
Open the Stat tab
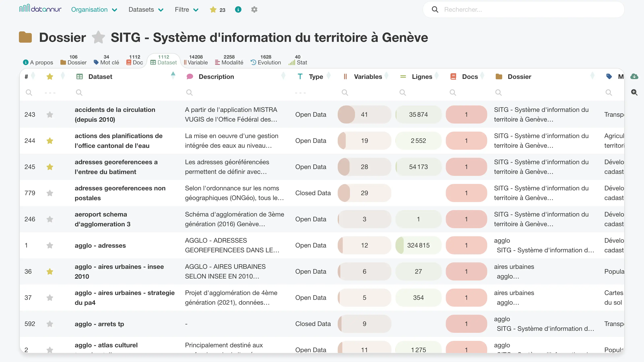[297, 60]
